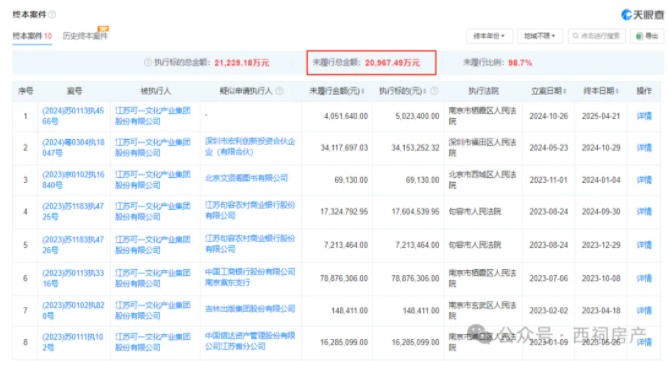Image resolution: width=668 pixels, height=368 pixels.
Task: Sort by 未履行金额(元) column arrows
Action: coord(363,91)
